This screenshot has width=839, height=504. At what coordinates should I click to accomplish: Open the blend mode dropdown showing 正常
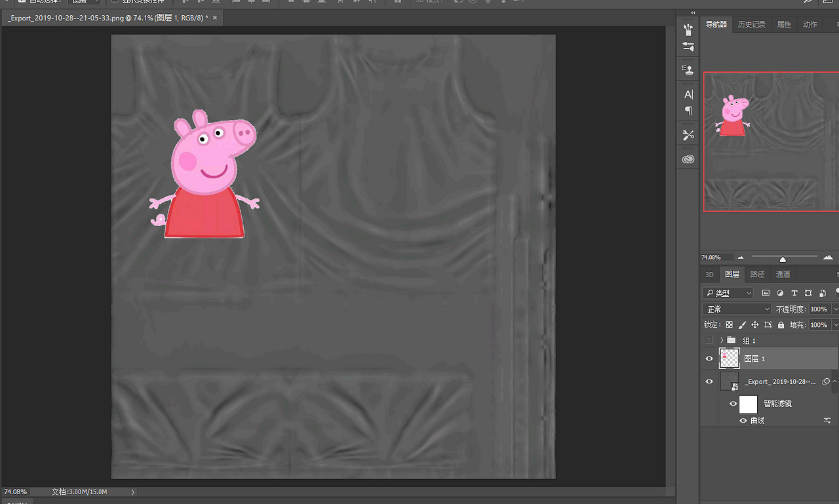tap(737, 309)
